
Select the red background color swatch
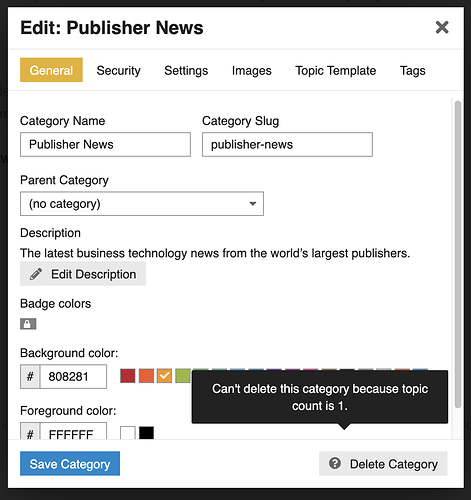pyautogui.click(x=128, y=376)
